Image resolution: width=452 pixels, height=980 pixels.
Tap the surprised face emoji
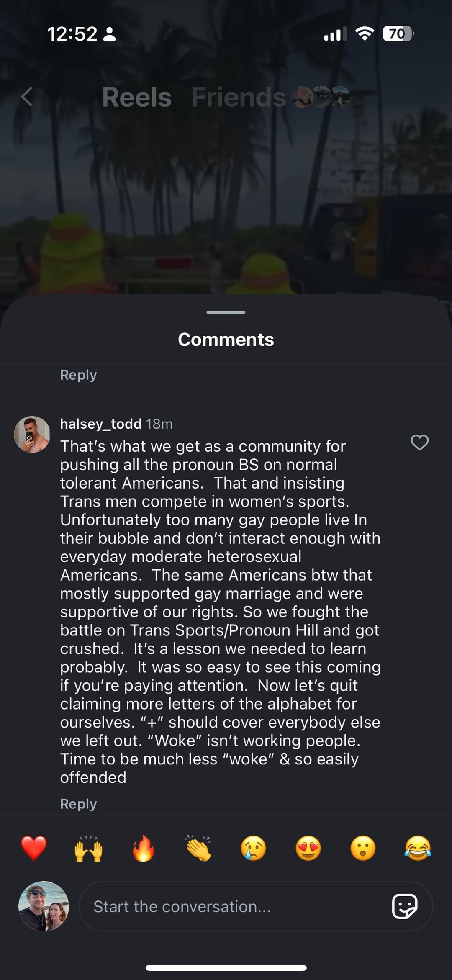pyautogui.click(x=363, y=848)
